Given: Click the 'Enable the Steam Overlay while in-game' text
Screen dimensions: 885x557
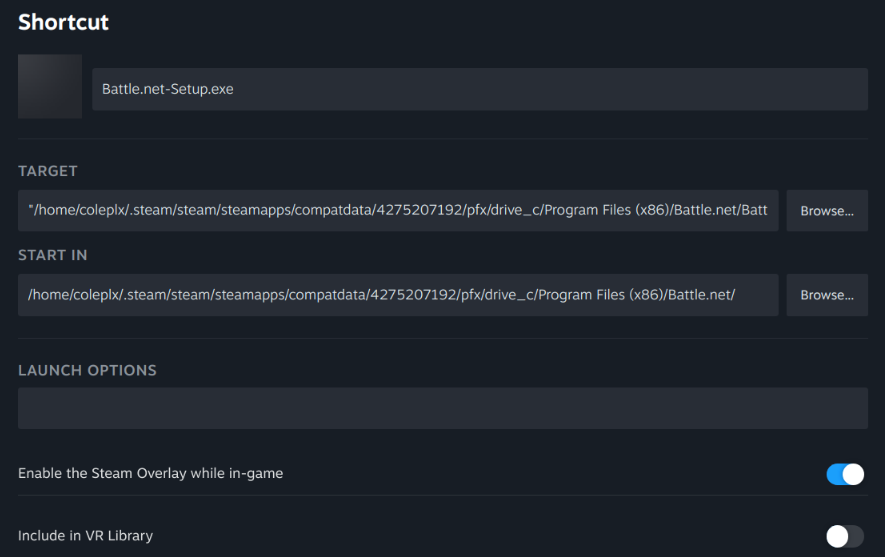Looking at the screenshot, I should 150,473.
